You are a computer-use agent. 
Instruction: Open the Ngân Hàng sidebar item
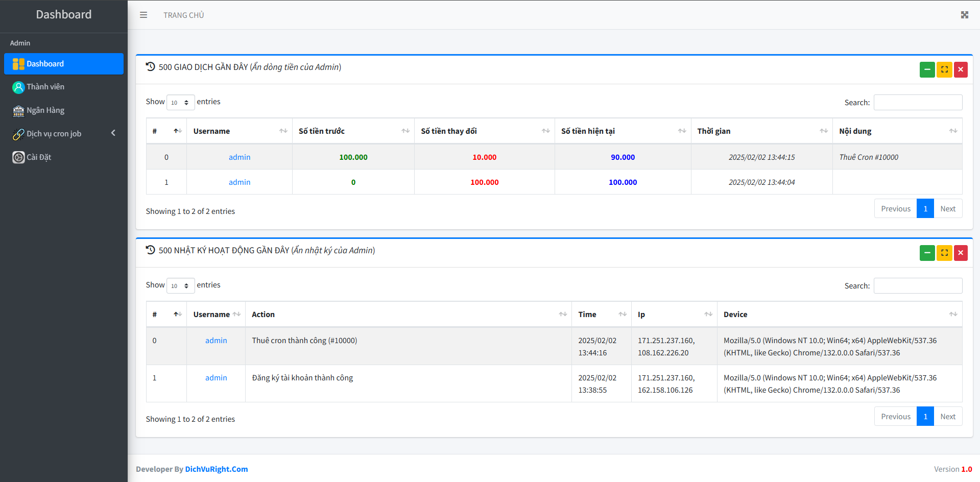[45, 110]
